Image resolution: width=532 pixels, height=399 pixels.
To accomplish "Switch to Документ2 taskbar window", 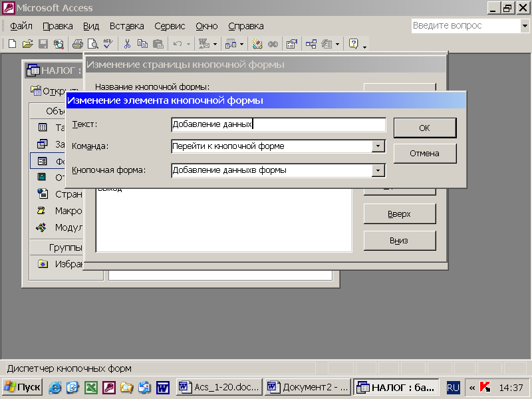I will coord(307,387).
